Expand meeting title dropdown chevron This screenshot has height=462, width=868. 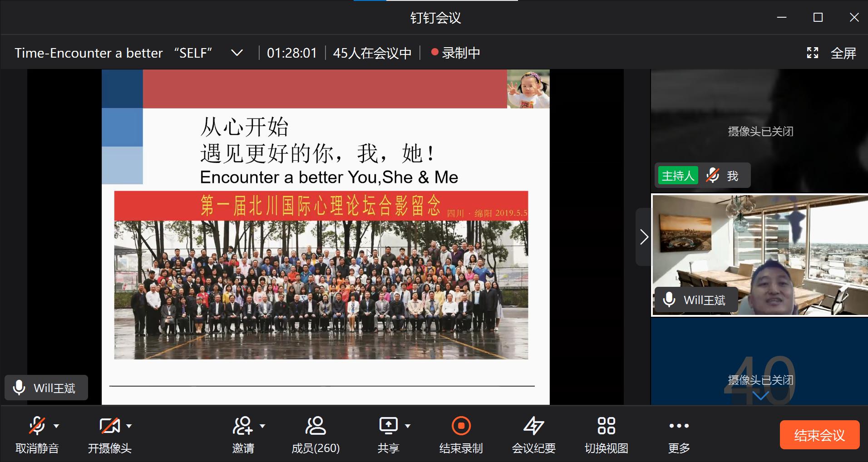[x=237, y=53]
